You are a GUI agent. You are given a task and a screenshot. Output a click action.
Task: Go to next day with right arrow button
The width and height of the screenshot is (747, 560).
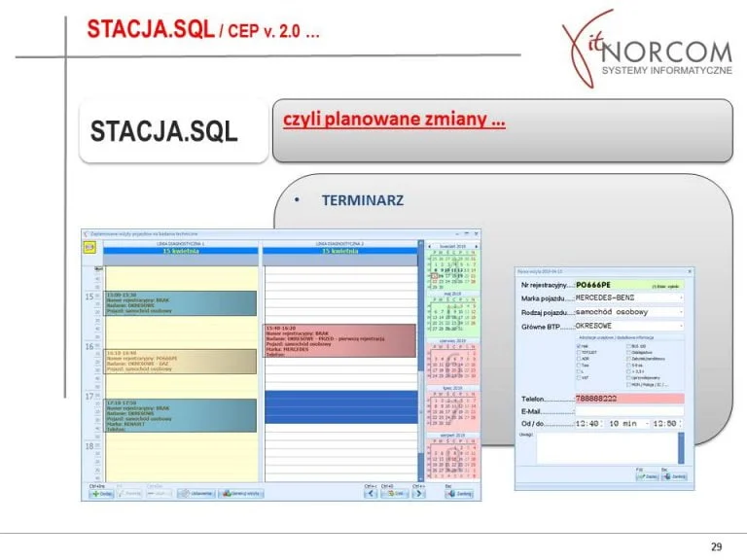point(418,494)
